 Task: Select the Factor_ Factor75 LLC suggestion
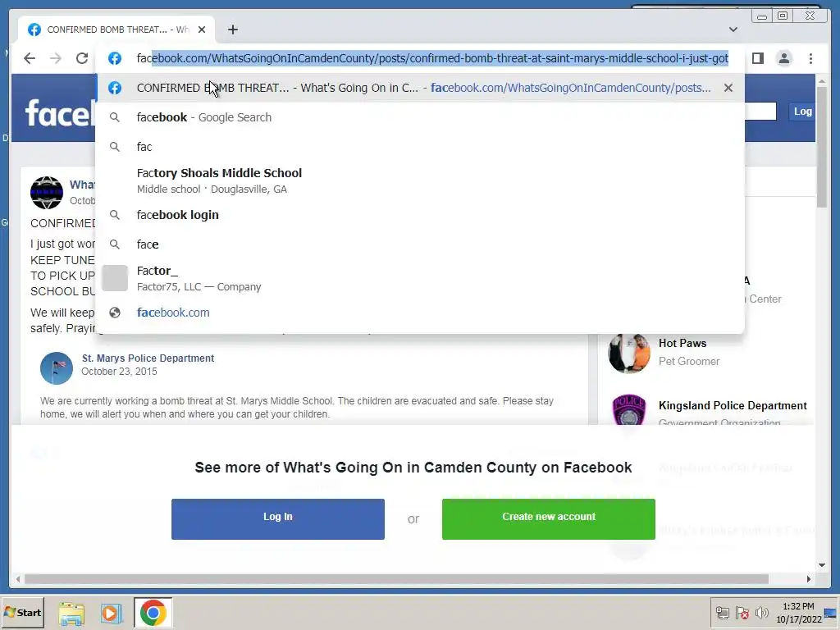[x=420, y=278]
